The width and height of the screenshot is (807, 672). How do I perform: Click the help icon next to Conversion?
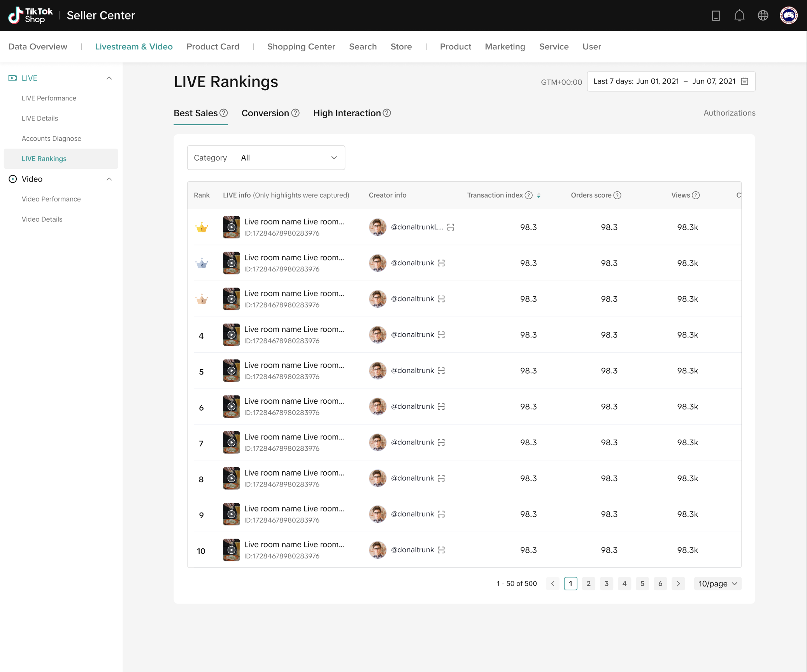coord(295,113)
